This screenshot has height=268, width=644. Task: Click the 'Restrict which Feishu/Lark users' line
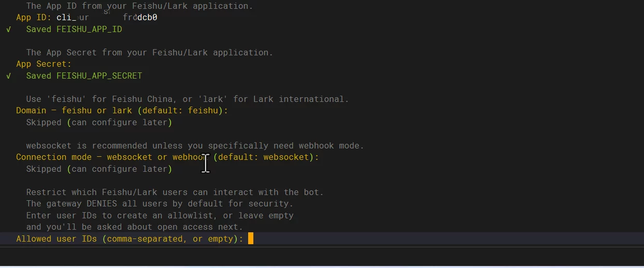pos(175,192)
